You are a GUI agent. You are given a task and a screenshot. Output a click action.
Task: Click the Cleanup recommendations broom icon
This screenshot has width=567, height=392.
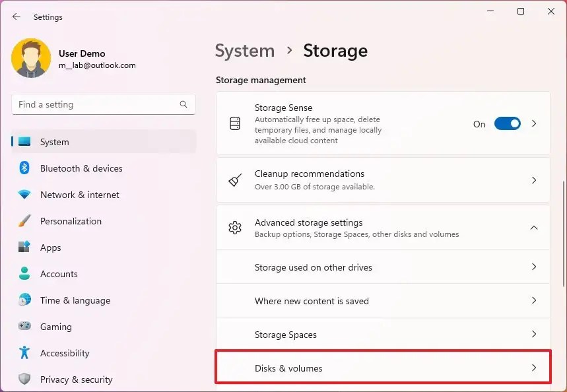point(235,180)
